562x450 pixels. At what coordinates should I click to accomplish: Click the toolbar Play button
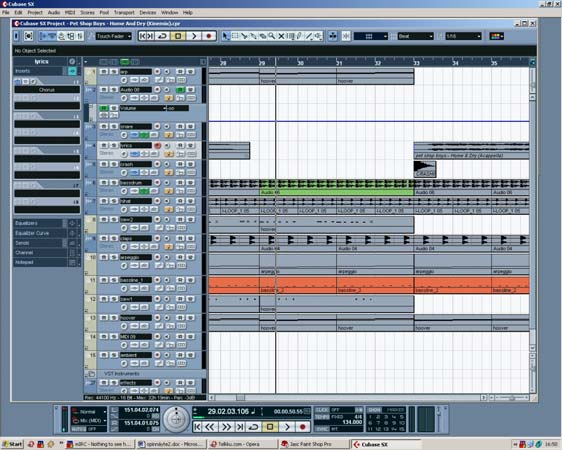click(194, 36)
